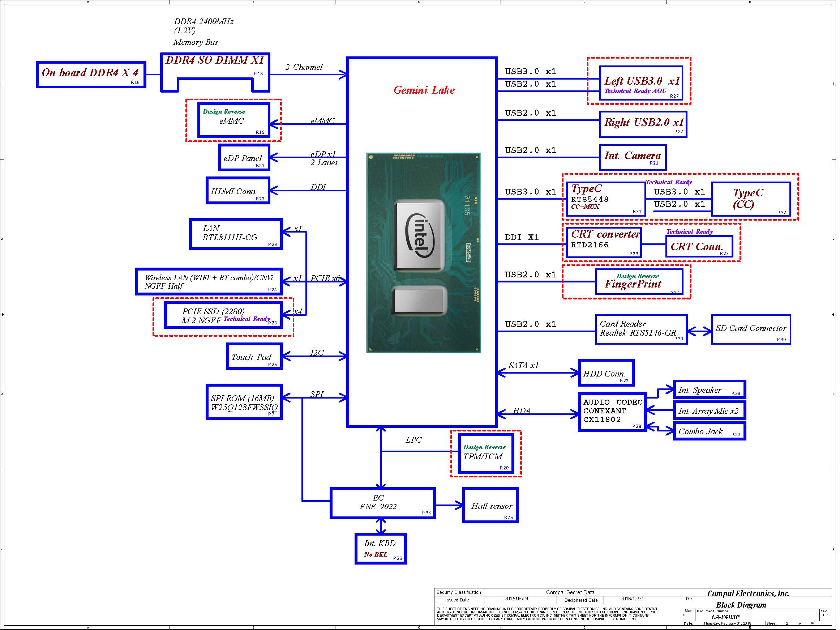Click the LAN RTL8111H-CG block
Image resolution: width=840 pixels, height=630 pixels.
(236, 234)
